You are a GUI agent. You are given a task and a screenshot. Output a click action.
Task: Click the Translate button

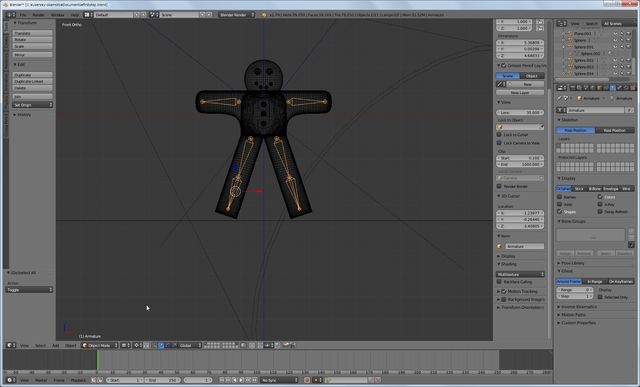[33, 33]
